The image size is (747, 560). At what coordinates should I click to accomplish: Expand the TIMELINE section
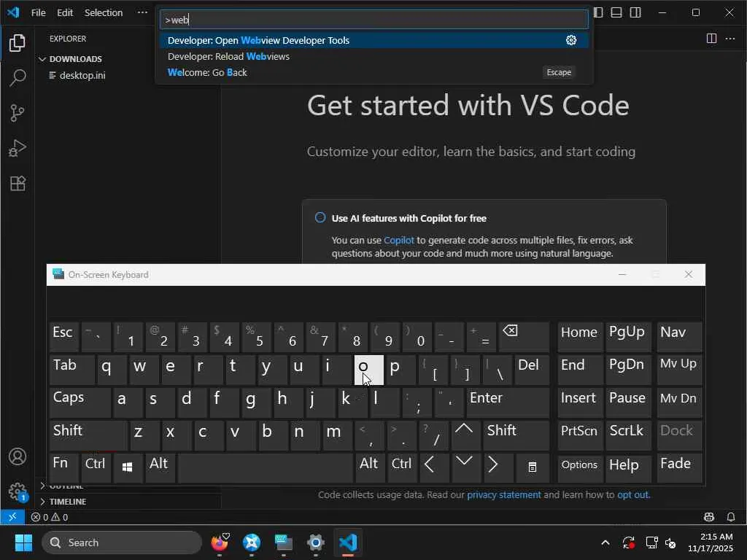click(x=68, y=502)
